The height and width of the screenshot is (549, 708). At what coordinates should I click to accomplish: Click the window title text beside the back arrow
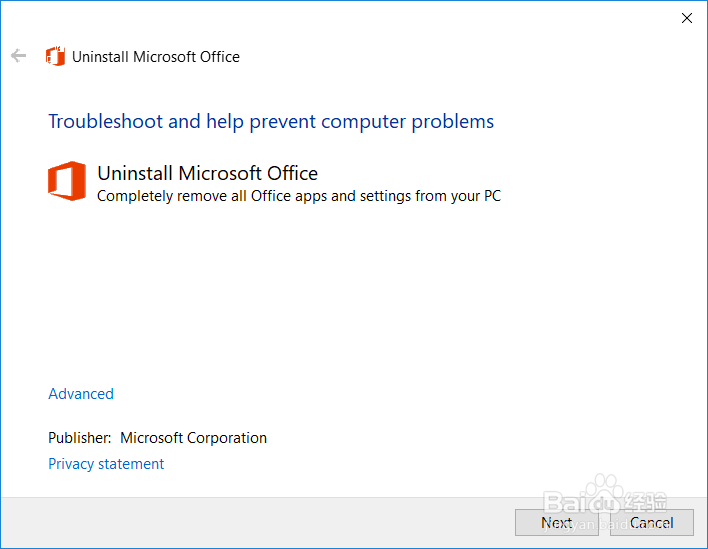click(x=156, y=57)
